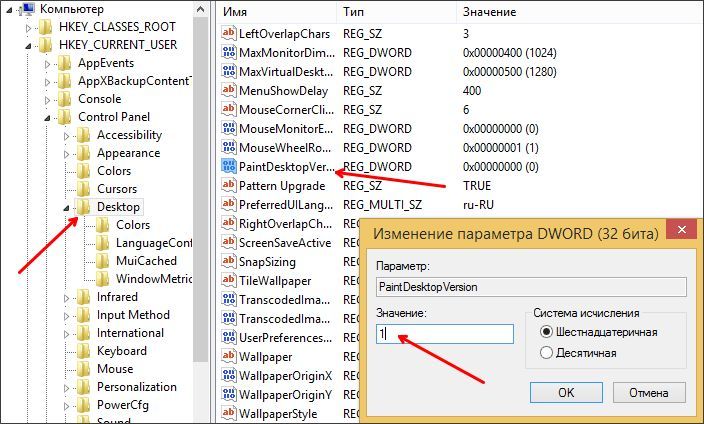Select the Infrared key

pos(117,297)
